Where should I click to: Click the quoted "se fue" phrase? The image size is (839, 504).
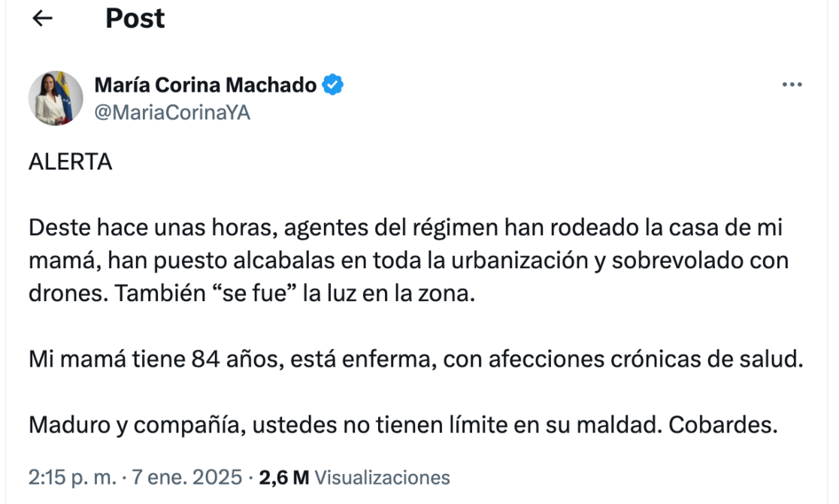pos(252,294)
